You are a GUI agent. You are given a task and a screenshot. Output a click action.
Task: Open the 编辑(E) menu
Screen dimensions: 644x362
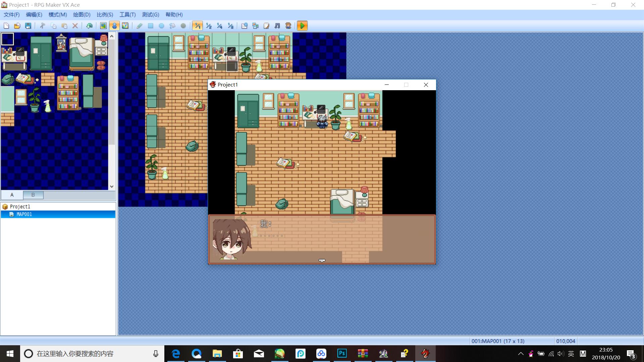[x=34, y=15]
